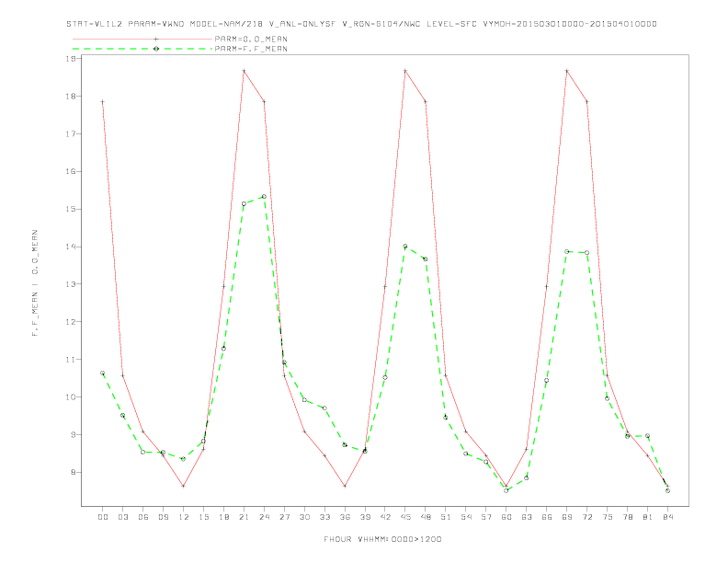
Task: Click the x-axis tick label 42
Action: point(385,517)
